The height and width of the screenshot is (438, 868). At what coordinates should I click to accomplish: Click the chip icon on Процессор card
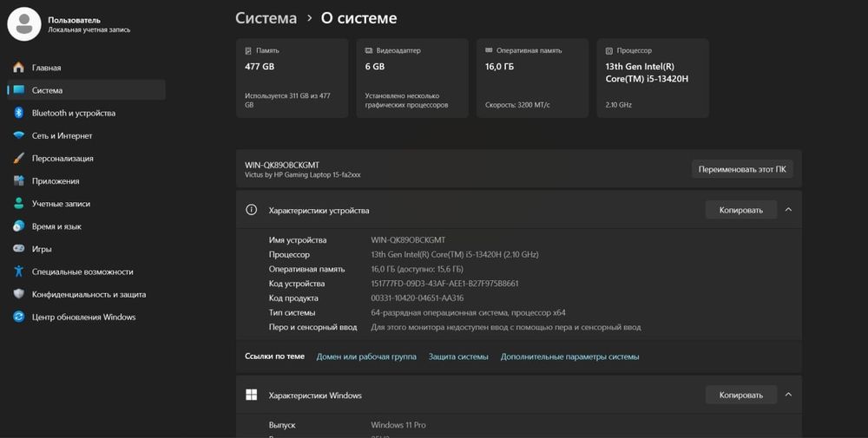609,51
